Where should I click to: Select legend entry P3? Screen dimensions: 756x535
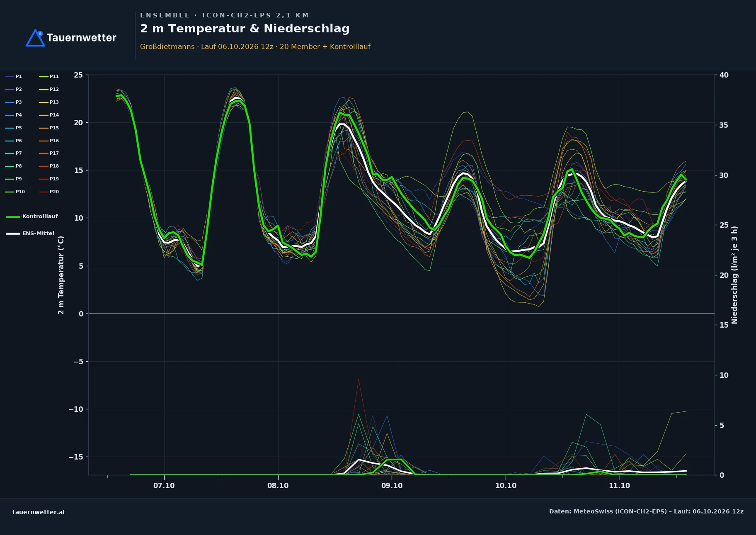tap(13, 102)
